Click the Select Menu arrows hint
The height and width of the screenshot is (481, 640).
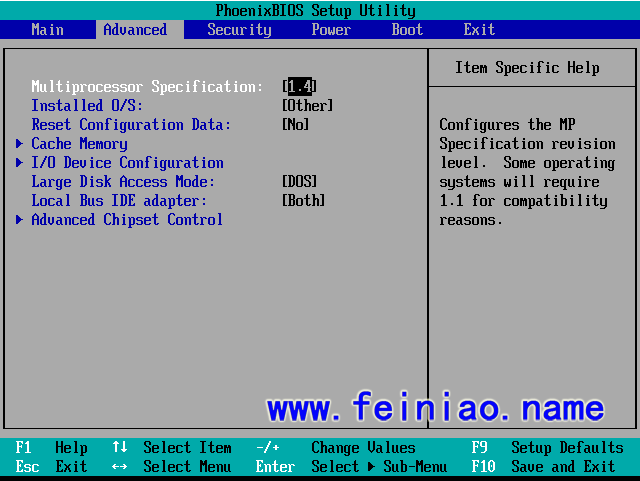coord(171,467)
